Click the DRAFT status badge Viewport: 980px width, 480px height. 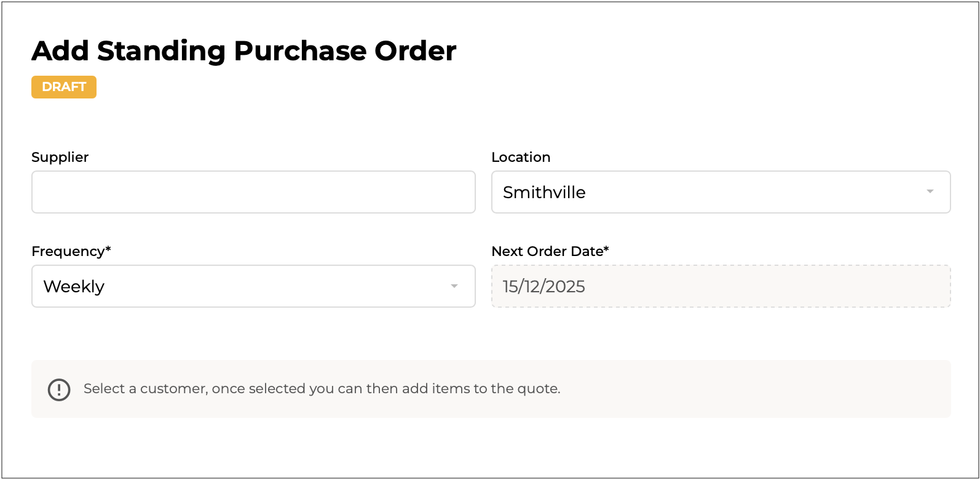coord(64,87)
